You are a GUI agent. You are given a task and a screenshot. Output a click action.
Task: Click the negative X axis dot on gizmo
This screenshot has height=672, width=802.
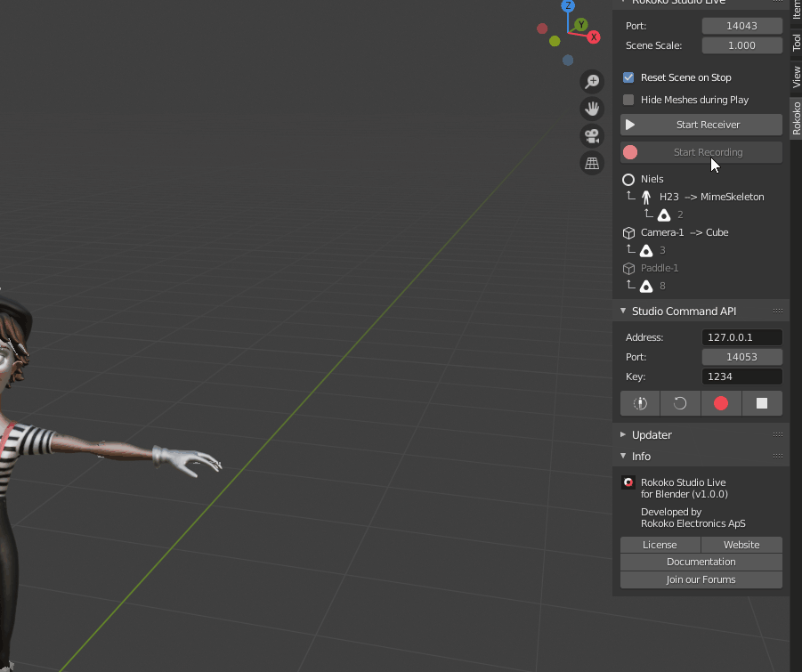coord(542,28)
